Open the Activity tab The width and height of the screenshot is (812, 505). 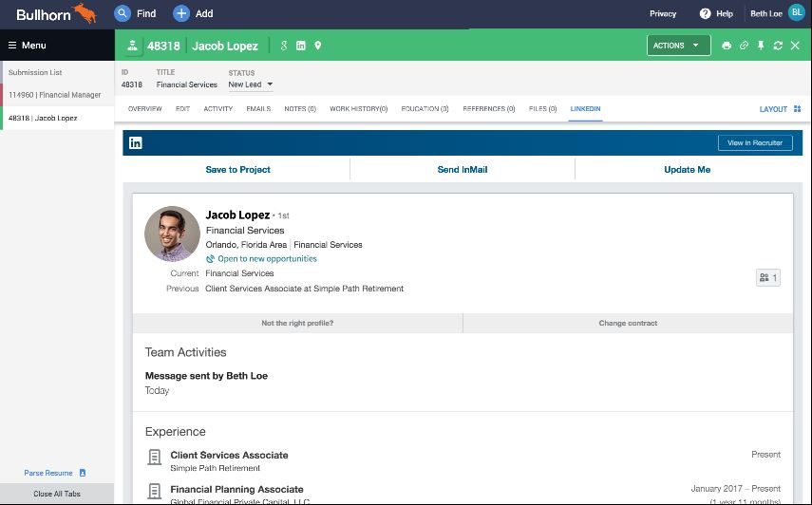point(218,108)
